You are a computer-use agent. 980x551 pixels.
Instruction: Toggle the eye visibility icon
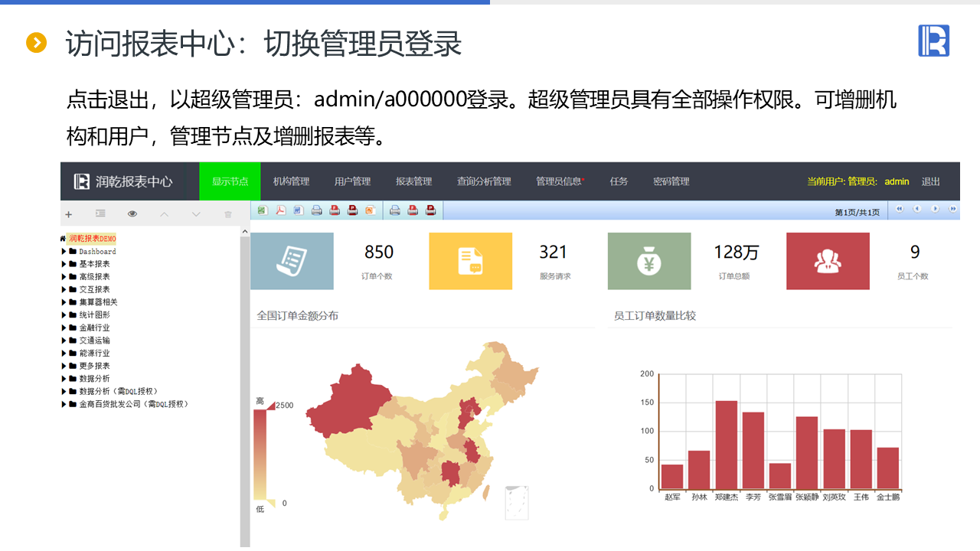(x=132, y=214)
